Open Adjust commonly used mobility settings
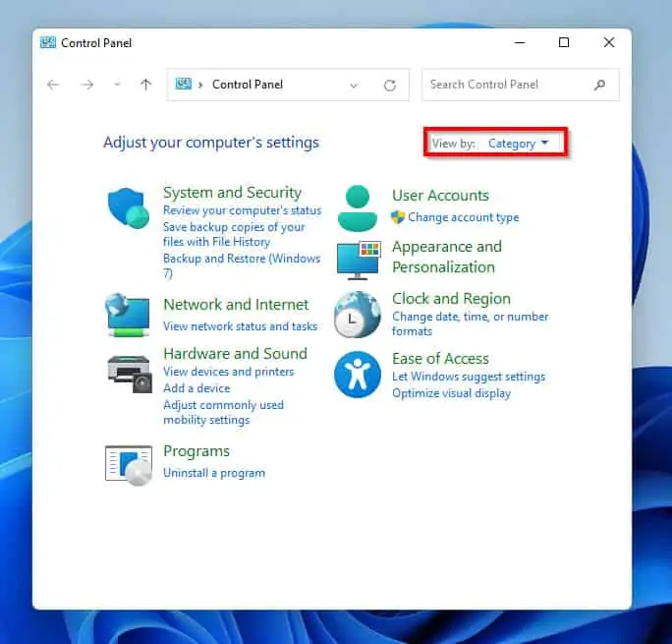Image resolution: width=672 pixels, height=644 pixels. [x=223, y=413]
